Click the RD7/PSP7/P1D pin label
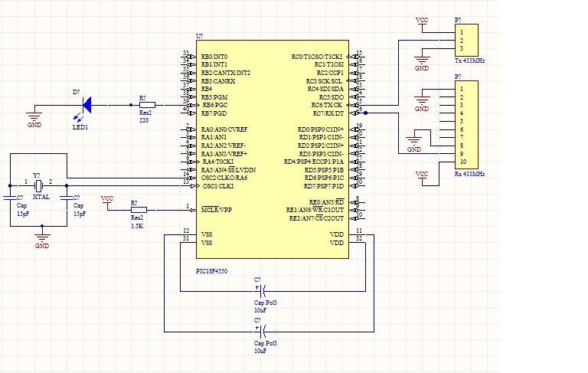Image resolution: width=588 pixels, height=373 pixels. 323,186
